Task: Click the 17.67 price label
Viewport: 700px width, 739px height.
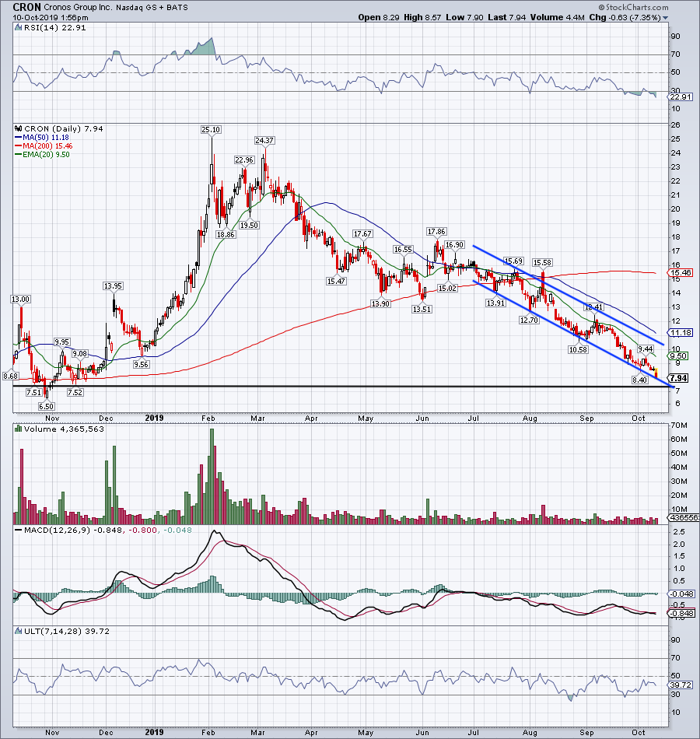Action: point(362,234)
